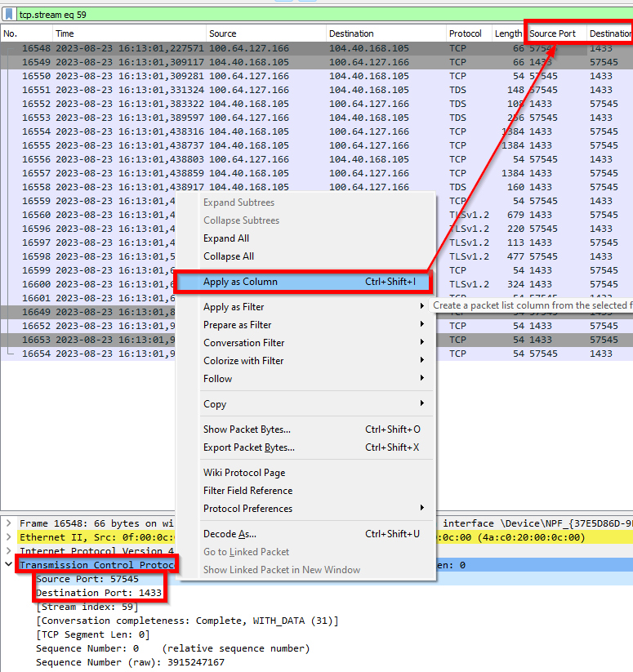Collapse the Transmission Control Protocol section
633x672 pixels.
click(8, 564)
